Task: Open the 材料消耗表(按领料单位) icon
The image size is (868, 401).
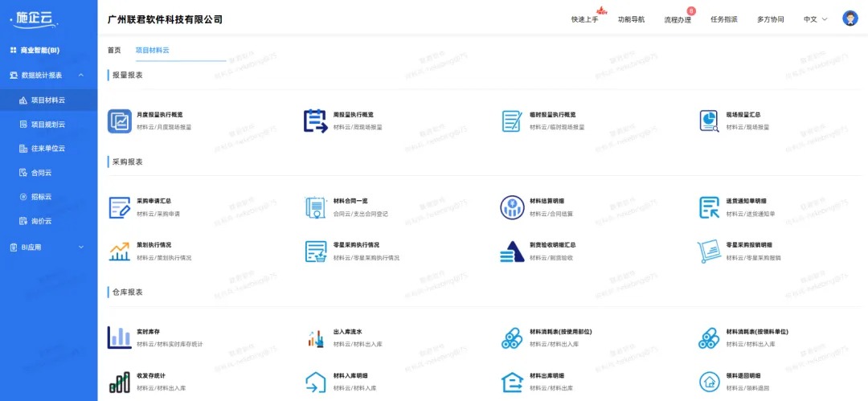Action: tap(709, 338)
